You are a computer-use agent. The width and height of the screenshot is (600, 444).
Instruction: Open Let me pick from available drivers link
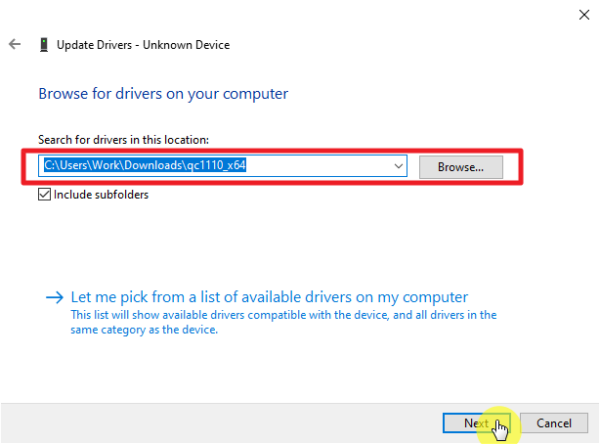(x=269, y=297)
